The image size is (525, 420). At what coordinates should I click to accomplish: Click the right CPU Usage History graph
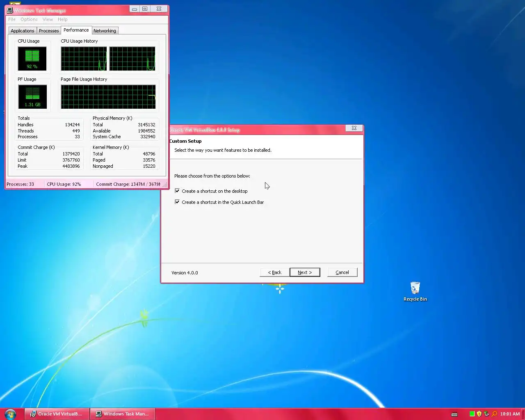132,59
